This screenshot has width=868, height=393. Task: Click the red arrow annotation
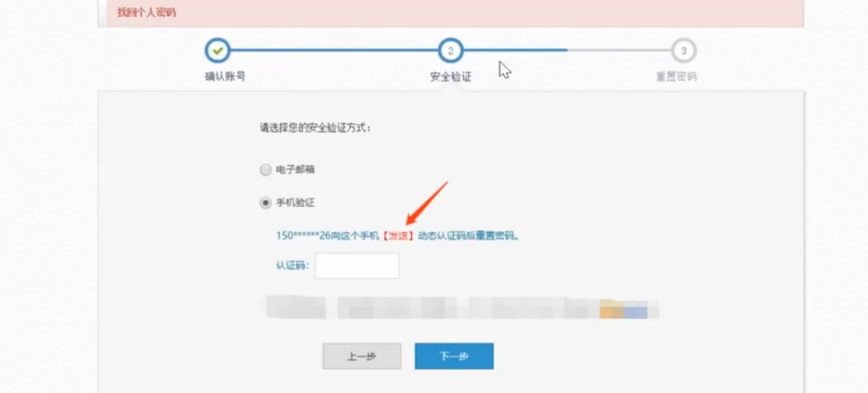tap(427, 203)
